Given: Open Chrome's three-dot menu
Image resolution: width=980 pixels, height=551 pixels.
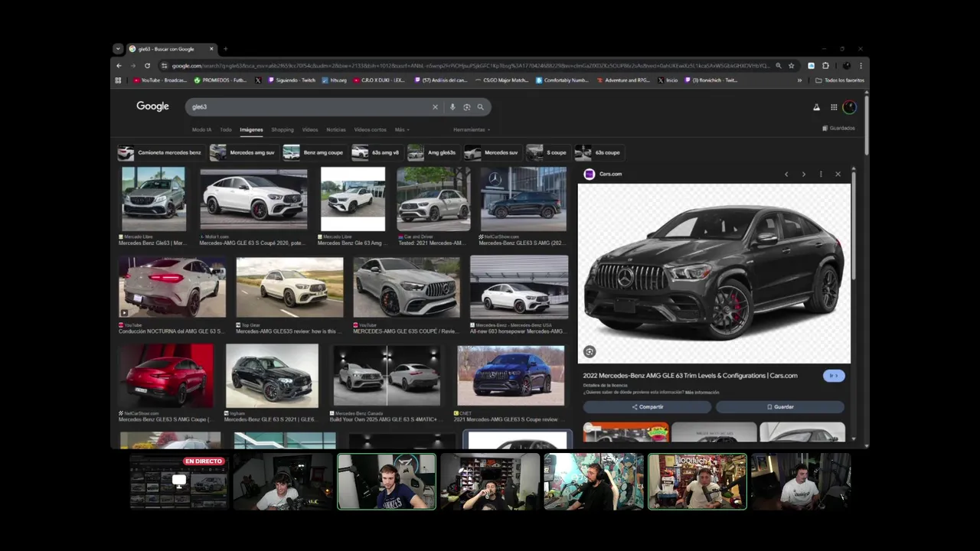Looking at the screenshot, I should [861, 66].
